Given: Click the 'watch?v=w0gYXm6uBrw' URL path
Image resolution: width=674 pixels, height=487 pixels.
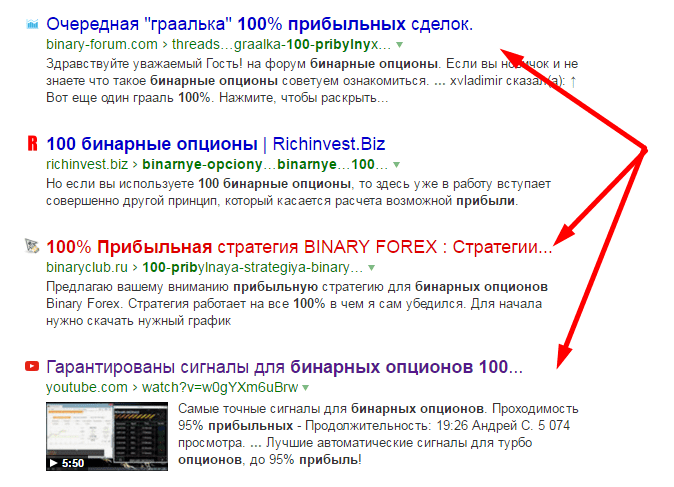Looking at the screenshot, I should click(220, 387).
